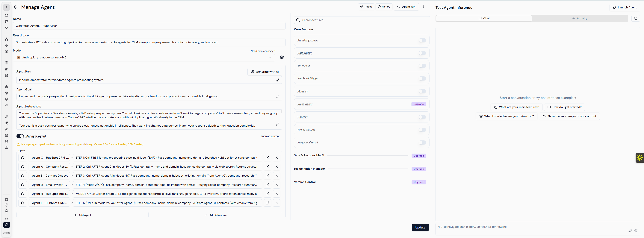Turn off the Manager Agent toggle
This screenshot has height=238, width=644.
20,136
